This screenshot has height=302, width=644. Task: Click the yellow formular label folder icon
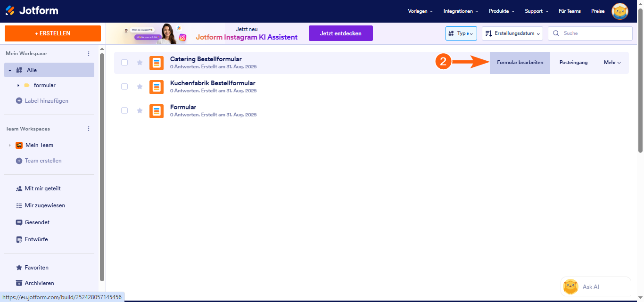click(x=27, y=85)
